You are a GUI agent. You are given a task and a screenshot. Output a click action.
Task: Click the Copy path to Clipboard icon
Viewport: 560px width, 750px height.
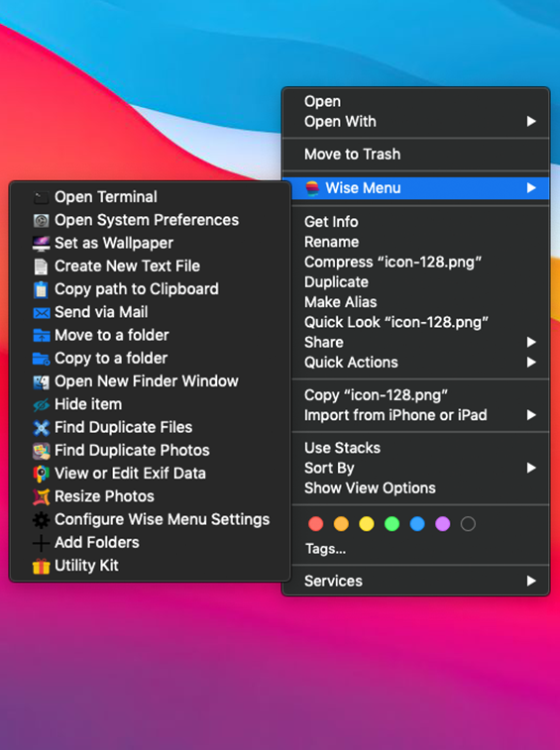(x=42, y=289)
